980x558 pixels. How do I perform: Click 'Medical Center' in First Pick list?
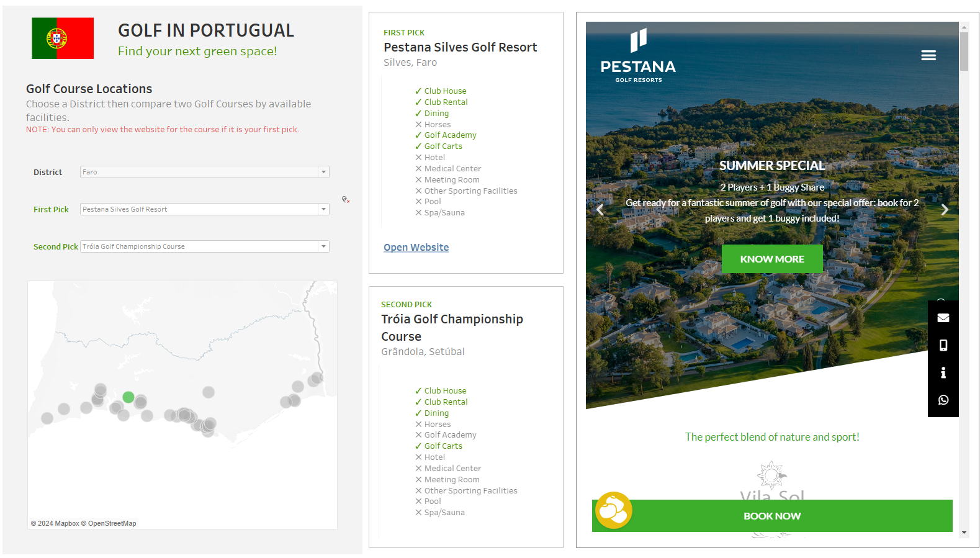452,168
